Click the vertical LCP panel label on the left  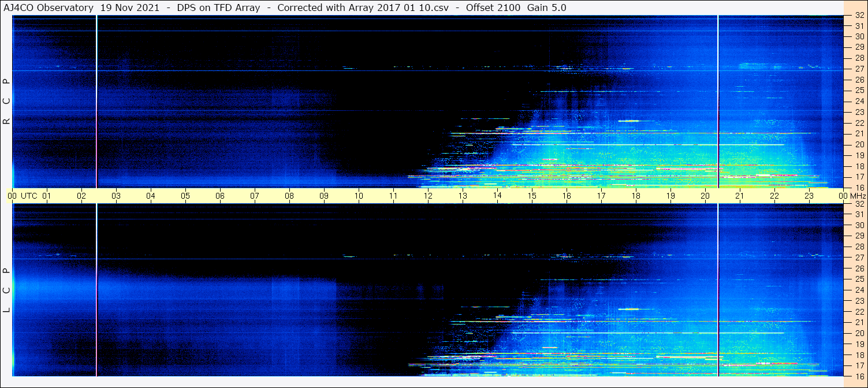tap(6, 290)
